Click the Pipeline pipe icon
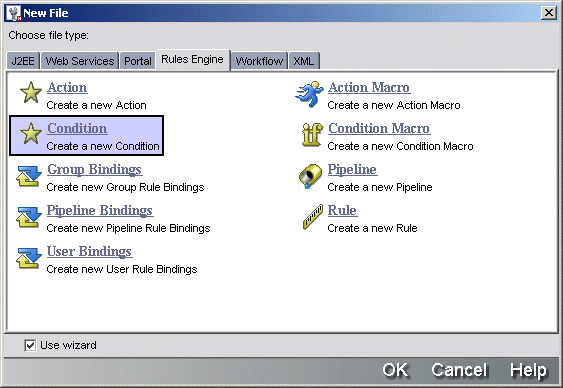Image resolution: width=563 pixels, height=388 pixels. click(x=310, y=176)
